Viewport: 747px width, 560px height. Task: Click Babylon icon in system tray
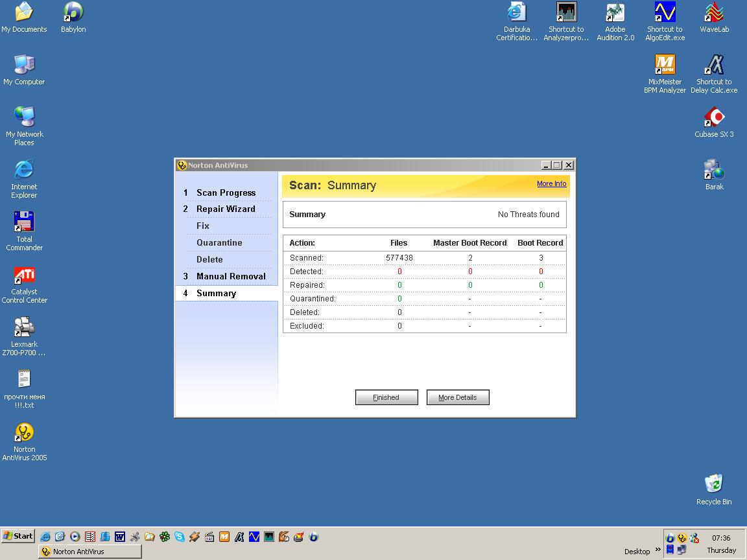tap(670, 537)
